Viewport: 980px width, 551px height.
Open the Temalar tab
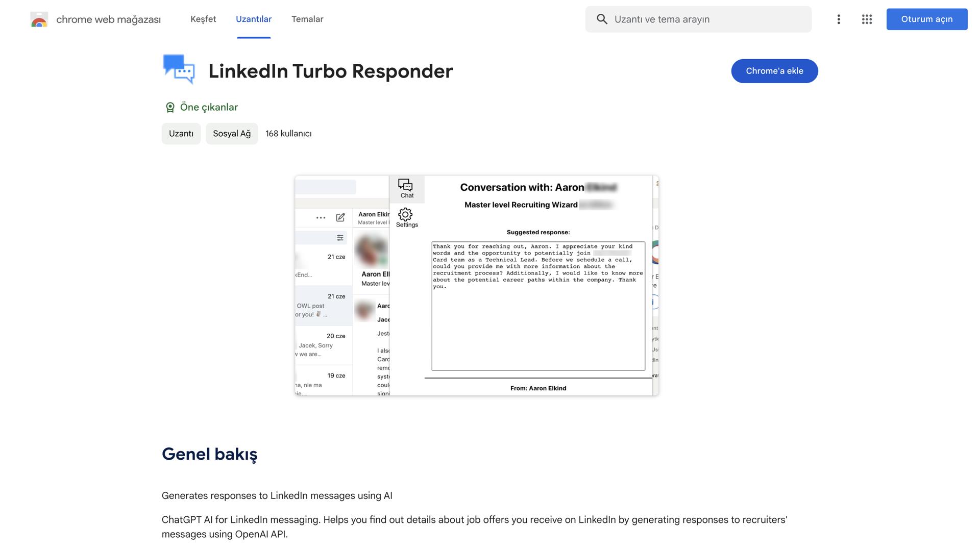[307, 19]
